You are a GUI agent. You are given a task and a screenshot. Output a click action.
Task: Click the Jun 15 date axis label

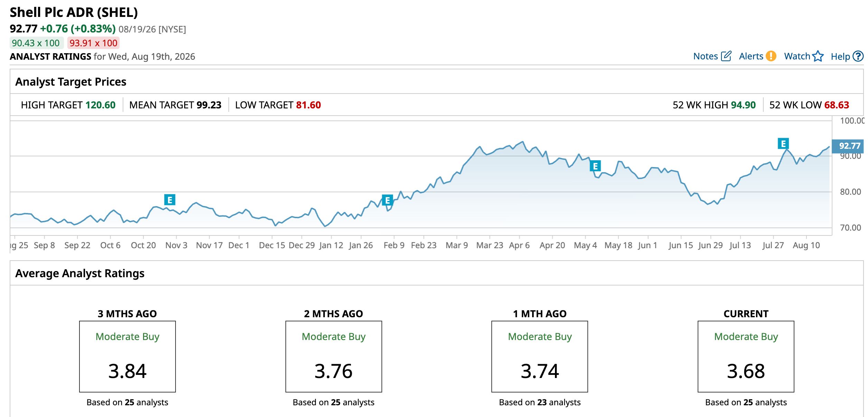[x=681, y=245]
